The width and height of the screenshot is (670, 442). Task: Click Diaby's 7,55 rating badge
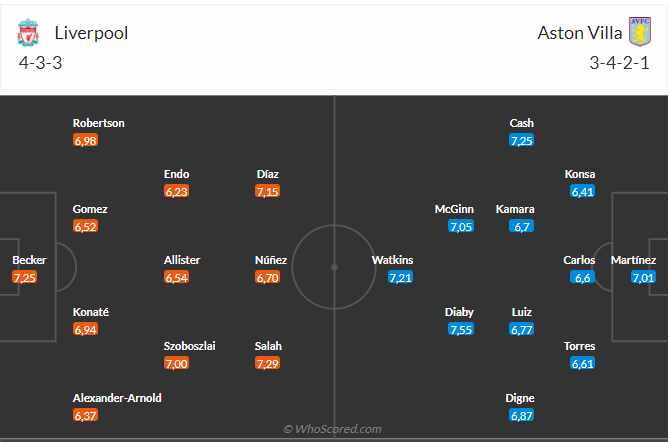[461, 329]
